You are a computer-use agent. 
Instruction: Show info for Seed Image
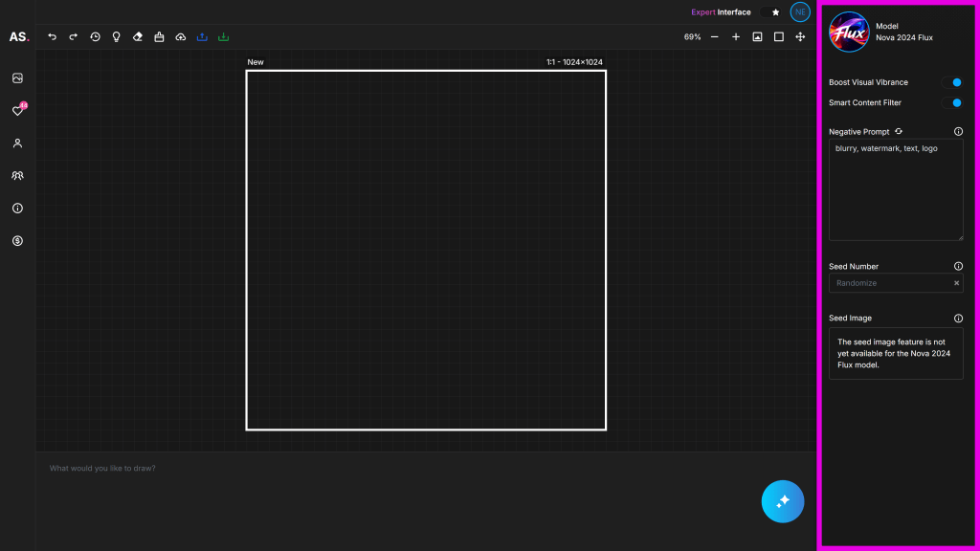pos(958,318)
